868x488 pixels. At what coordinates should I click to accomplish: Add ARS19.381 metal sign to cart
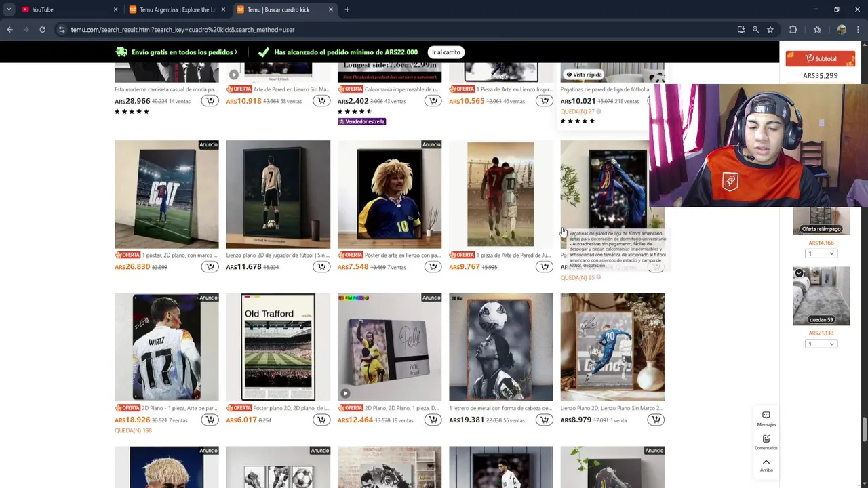pos(544,420)
